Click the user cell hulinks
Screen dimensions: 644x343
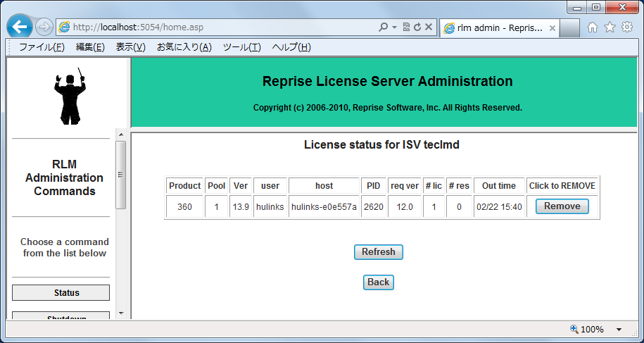[270, 206]
